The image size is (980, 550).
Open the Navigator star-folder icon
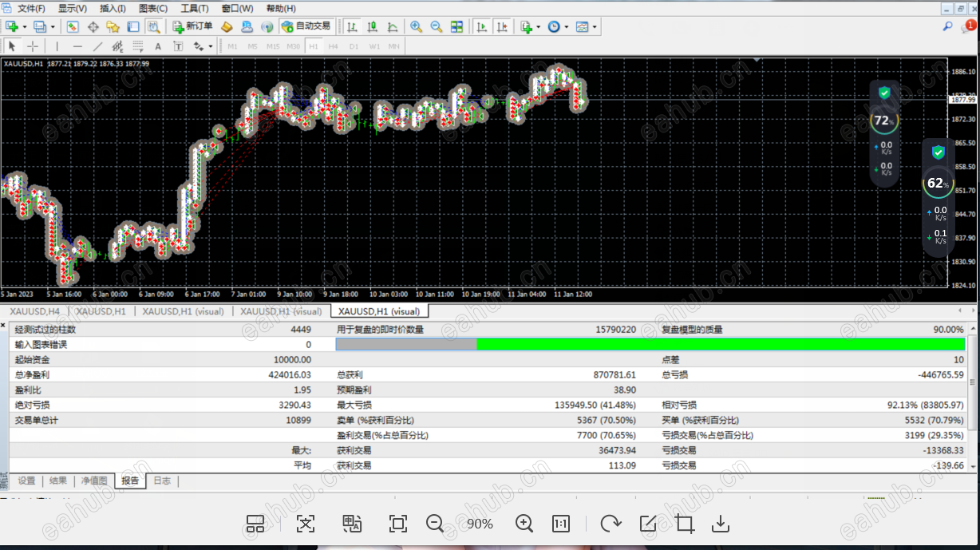pos(113,26)
